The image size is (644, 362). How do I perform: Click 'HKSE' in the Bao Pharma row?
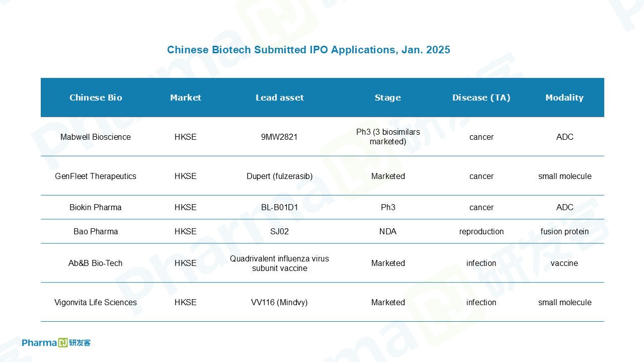point(186,231)
